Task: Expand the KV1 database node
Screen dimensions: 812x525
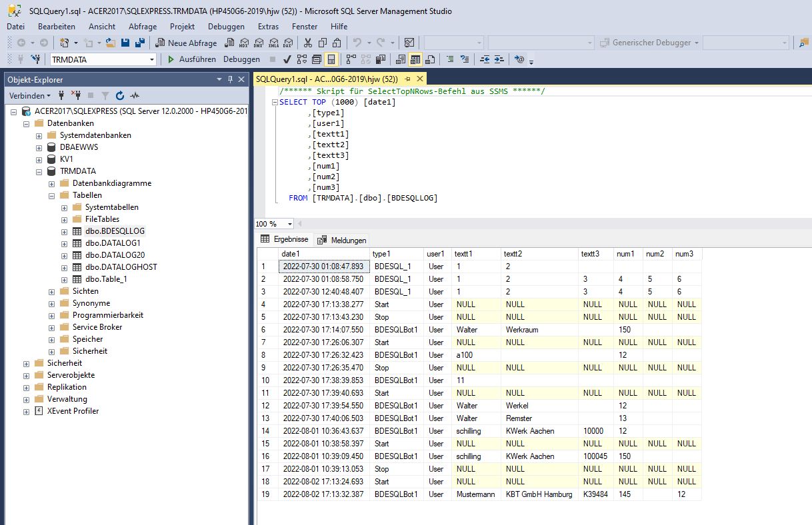Action: click(x=39, y=159)
